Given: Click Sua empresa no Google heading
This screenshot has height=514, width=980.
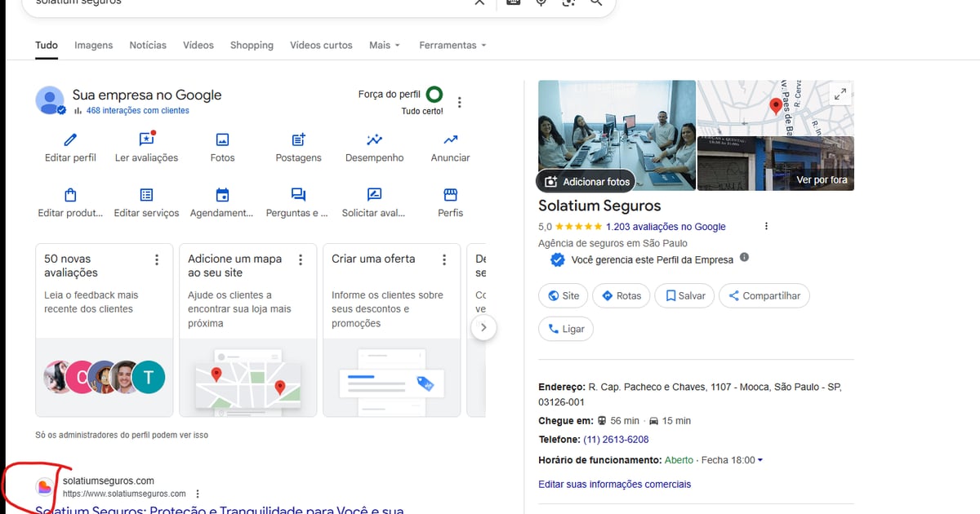Looking at the screenshot, I should [x=147, y=95].
